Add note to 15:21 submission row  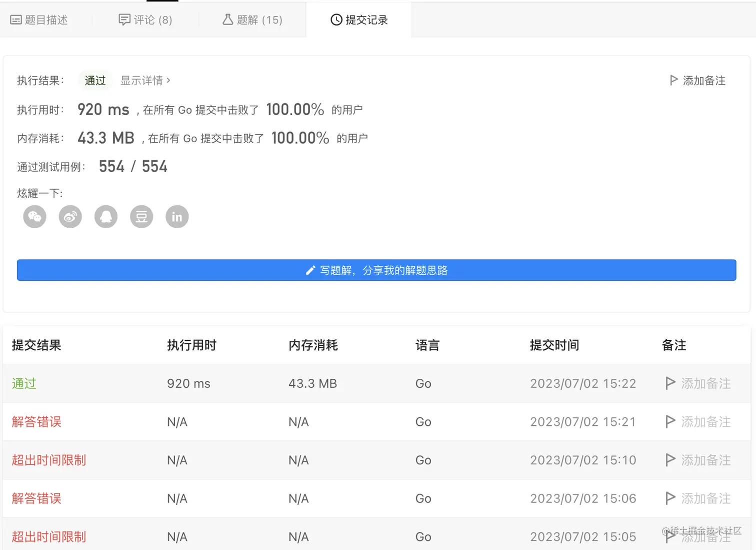pos(698,422)
